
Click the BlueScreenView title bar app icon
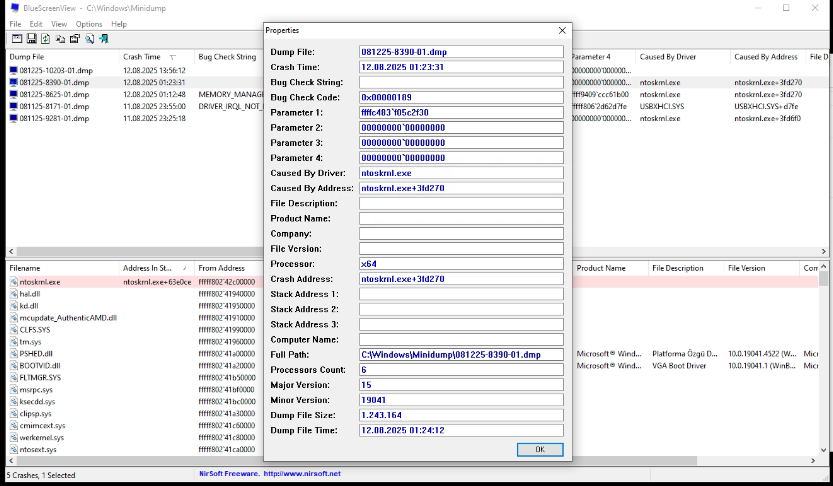pyautogui.click(x=14, y=8)
